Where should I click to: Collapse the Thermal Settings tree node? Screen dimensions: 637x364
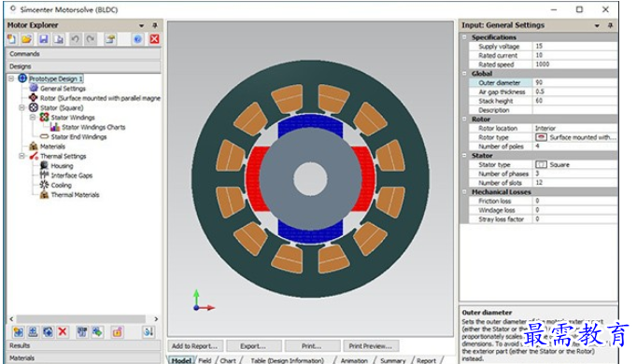pyautogui.click(x=22, y=156)
